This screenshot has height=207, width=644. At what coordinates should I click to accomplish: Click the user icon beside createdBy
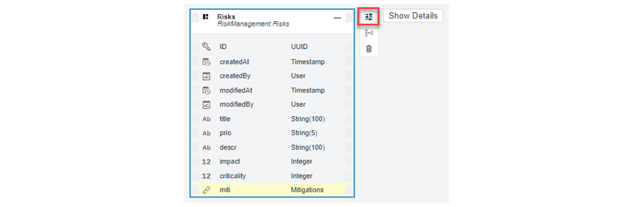click(206, 76)
